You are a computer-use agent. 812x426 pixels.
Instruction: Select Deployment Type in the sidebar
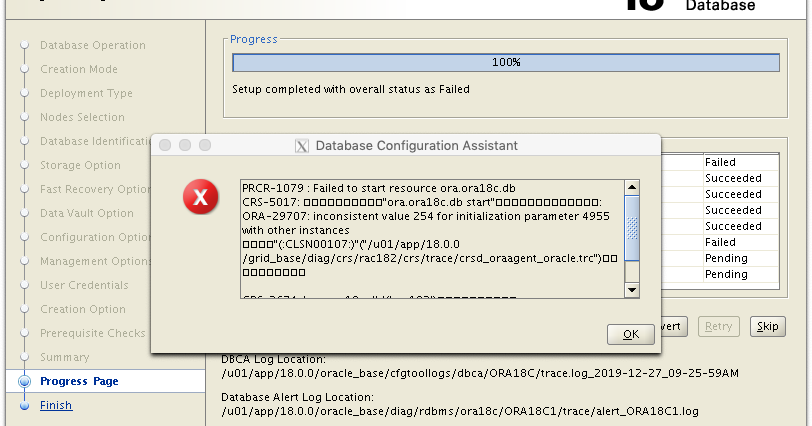click(86, 93)
